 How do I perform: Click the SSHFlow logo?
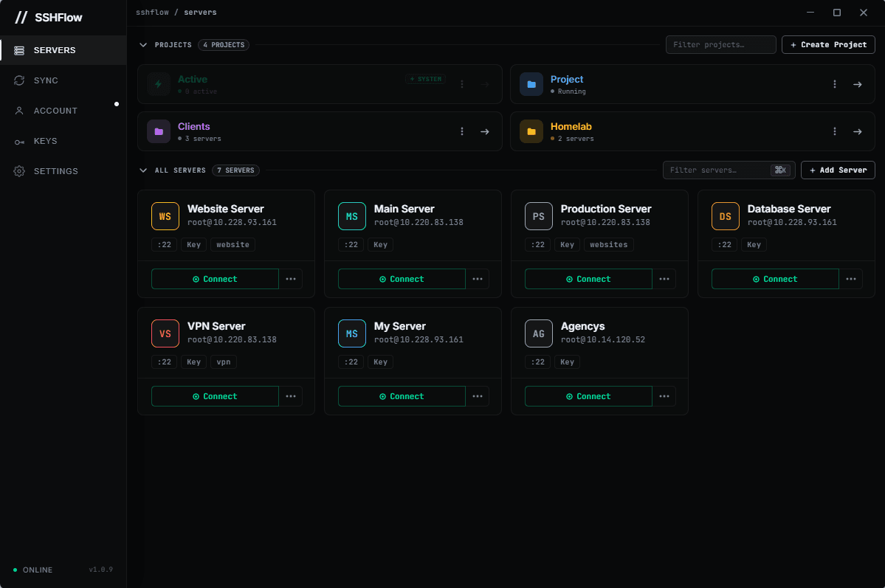[49, 18]
